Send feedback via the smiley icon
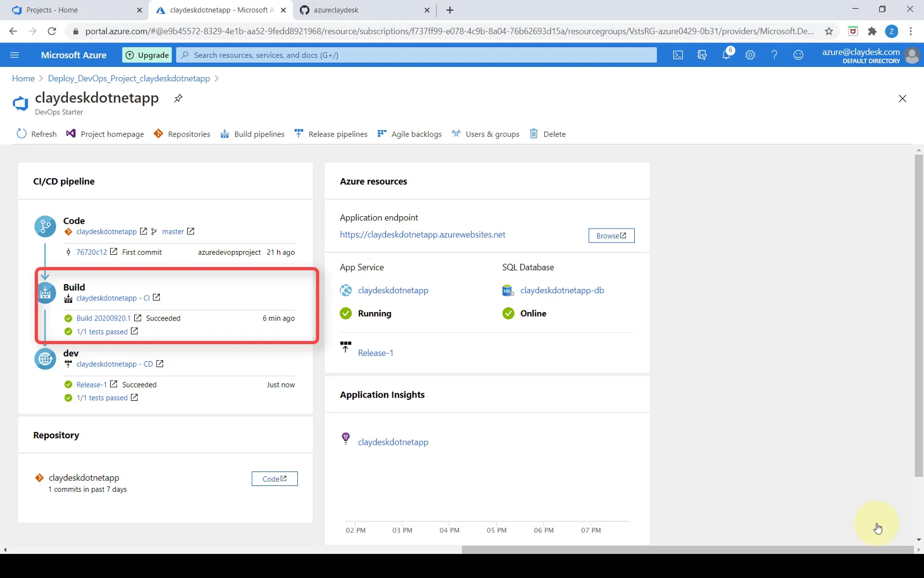924x578 pixels. pos(798,55)
